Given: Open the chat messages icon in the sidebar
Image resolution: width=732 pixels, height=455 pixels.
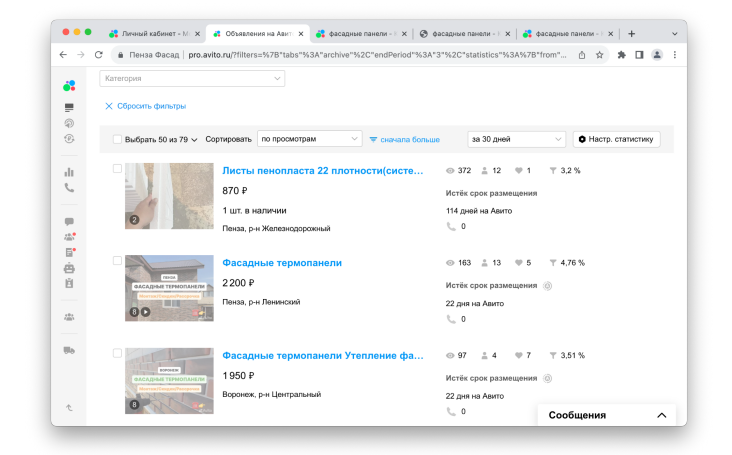Looking at the screenshot, I should coord(69,222).
